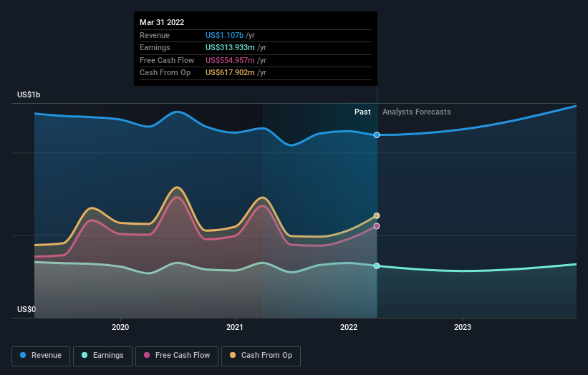Click the US$554.957m free cash flow value

230,60
